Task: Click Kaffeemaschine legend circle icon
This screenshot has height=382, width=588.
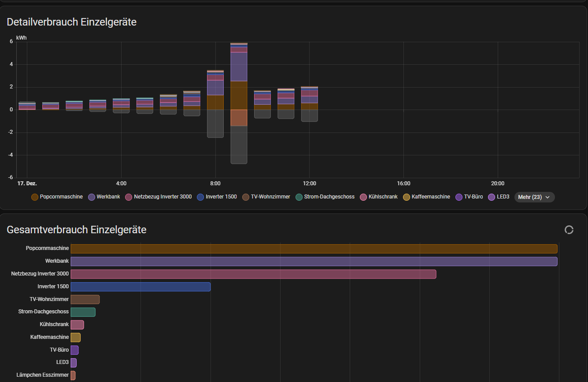Action: tap(407, 197)
